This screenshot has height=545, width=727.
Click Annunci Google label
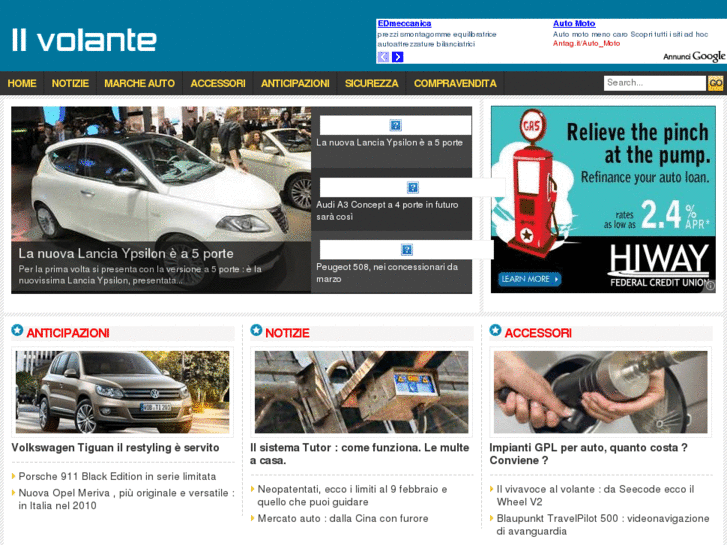(694, 56)
